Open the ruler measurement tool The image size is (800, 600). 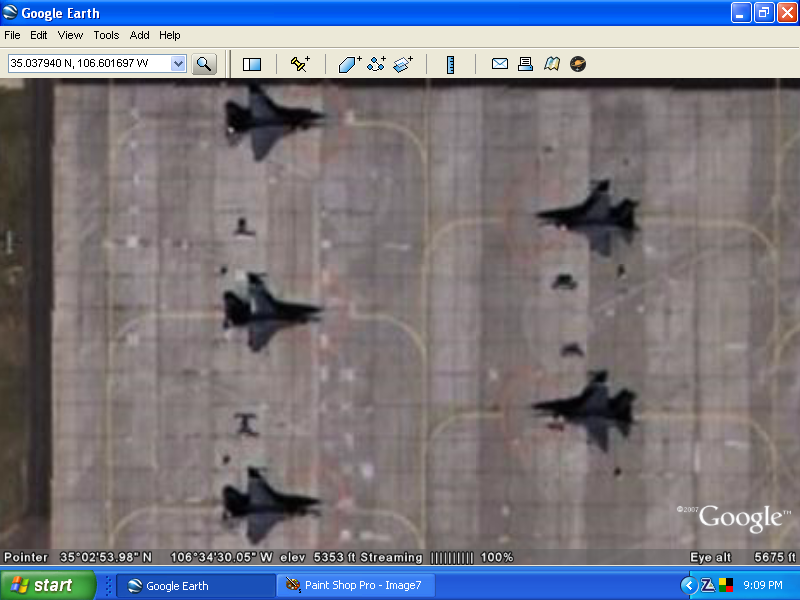451,64
